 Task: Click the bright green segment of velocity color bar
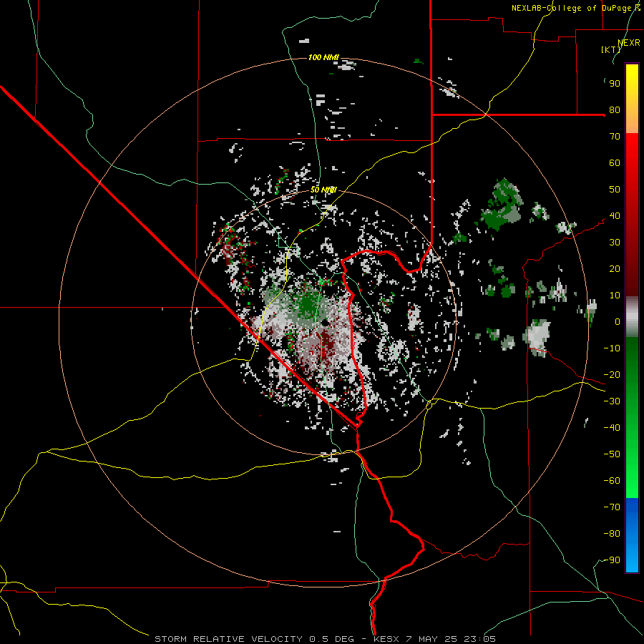[x=632, y=418]
